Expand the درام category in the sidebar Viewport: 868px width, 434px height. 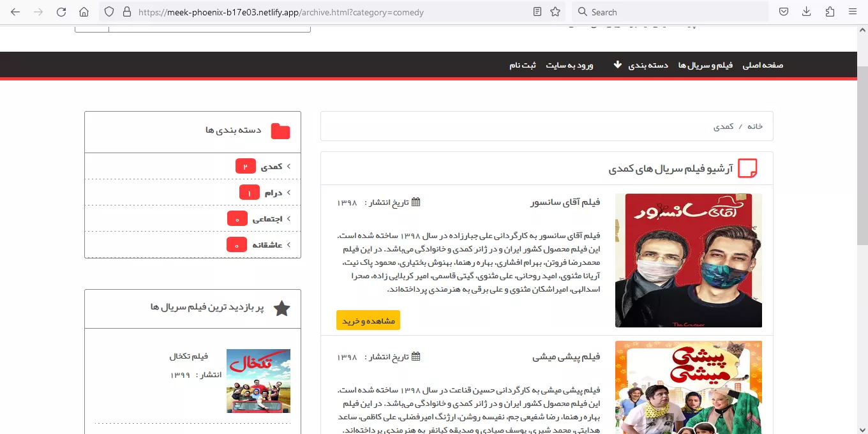point(288,193)
